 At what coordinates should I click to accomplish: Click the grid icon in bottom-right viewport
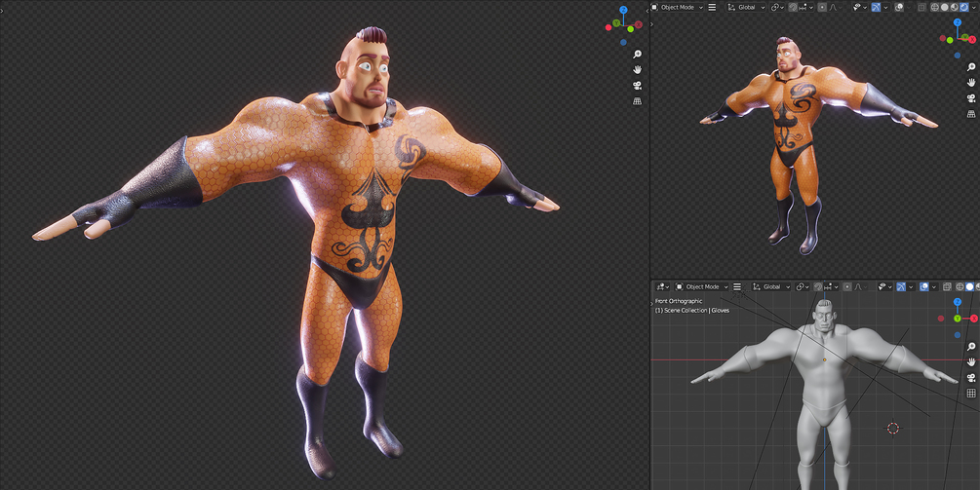click(x=971, y=394)
